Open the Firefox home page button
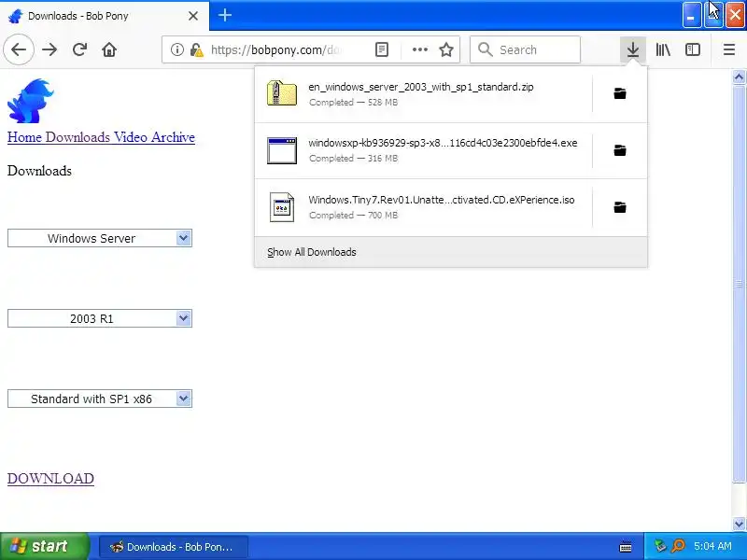The image size is (747, 560). tap(109, 49)
